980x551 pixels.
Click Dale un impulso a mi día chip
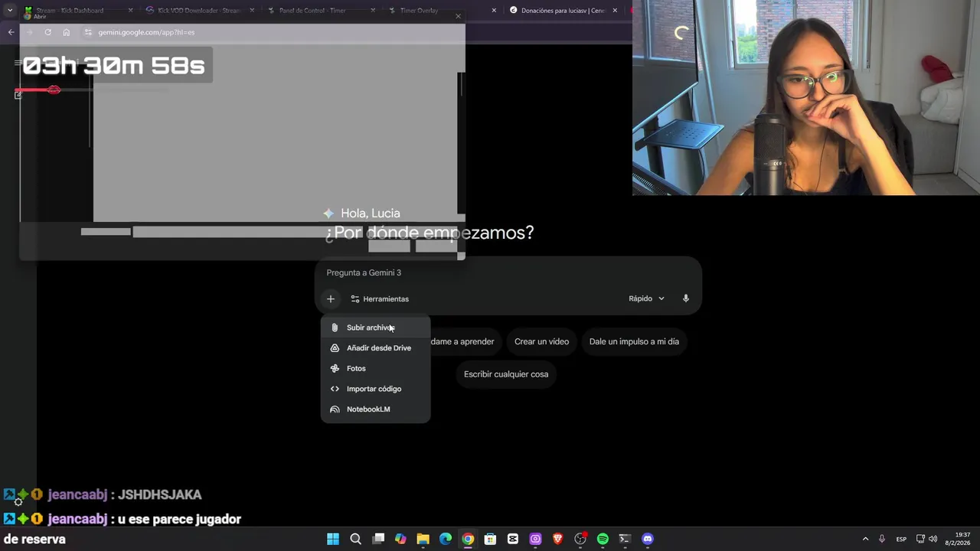tap(634, 341)
